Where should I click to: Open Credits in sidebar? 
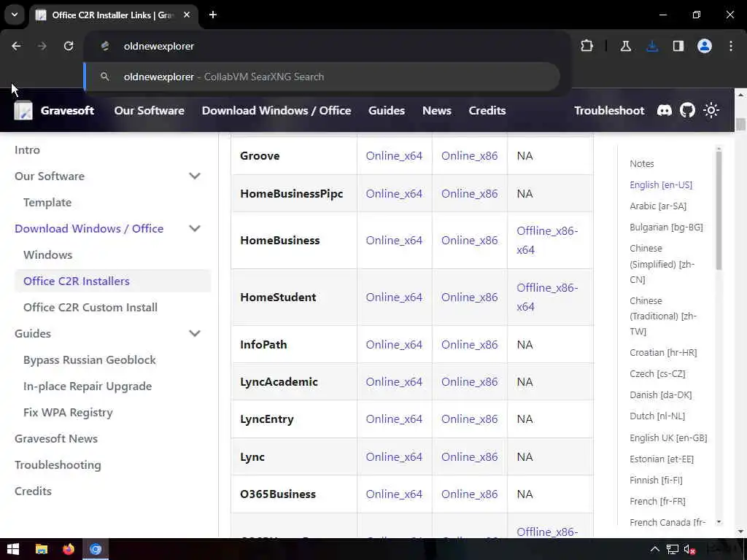coord(33,491)
